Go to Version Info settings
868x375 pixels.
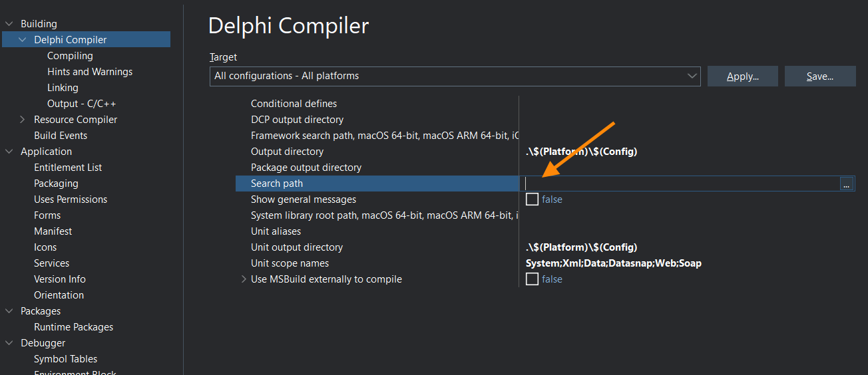pyautogui.click(x=60, y=279)
